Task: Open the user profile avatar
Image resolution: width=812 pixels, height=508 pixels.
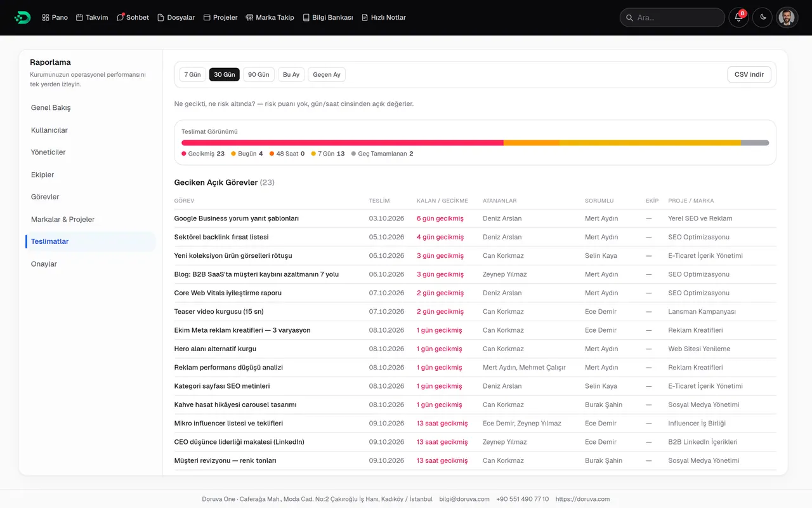Action: (x=787, y=17)
